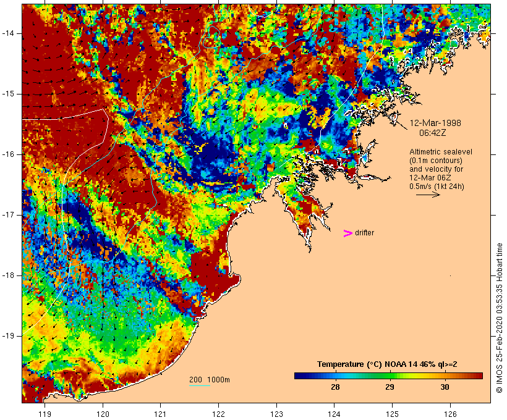Click the 12-Mar-1998 date label
This screenshot has width=507, height=420.
(435, 123)
